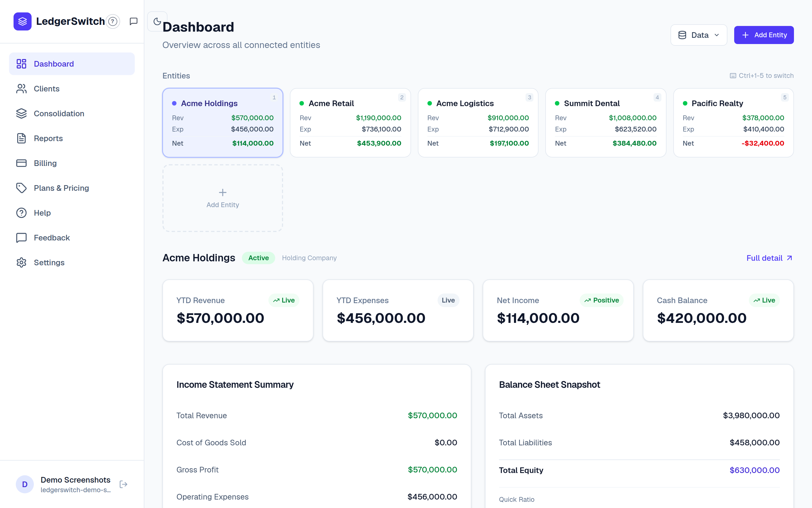Click the Consolidation layers icon
The image size is (812, 508).
tap(21, 113)
